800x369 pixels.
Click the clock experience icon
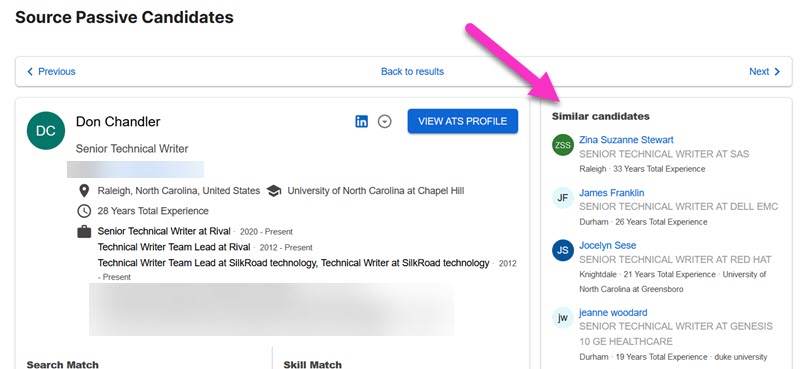pyautogui.click(x=84, y=211)
